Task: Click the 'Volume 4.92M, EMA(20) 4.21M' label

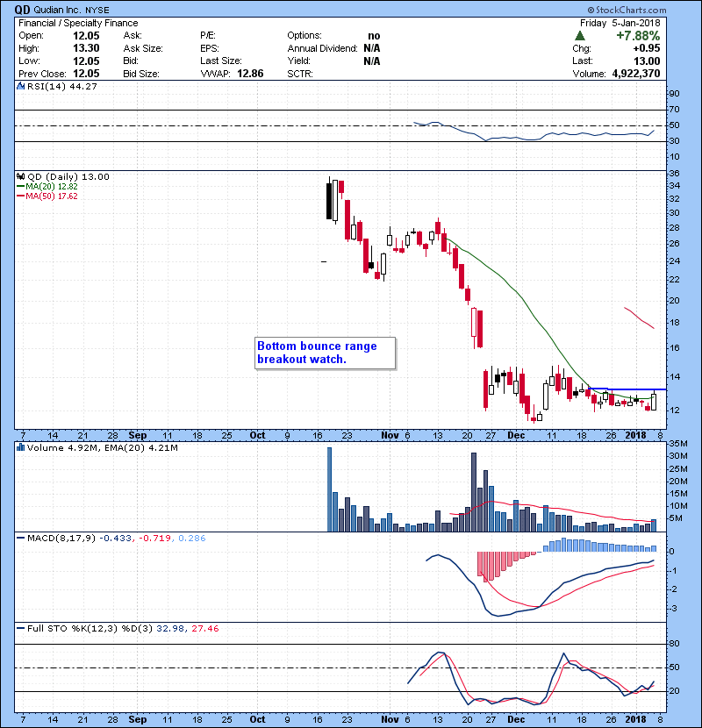Action: pos(102,447)
